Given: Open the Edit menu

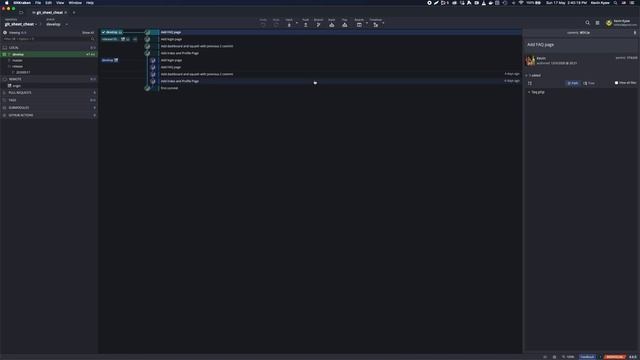Looking at the screenshot, I should [x=49, y=3].
